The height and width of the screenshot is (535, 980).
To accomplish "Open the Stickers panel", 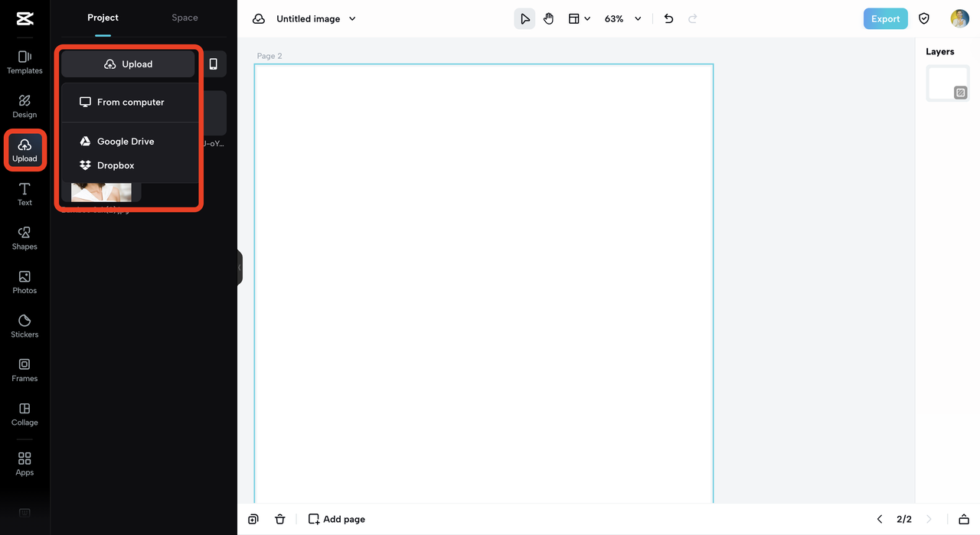I will click(x=24, y=326).
